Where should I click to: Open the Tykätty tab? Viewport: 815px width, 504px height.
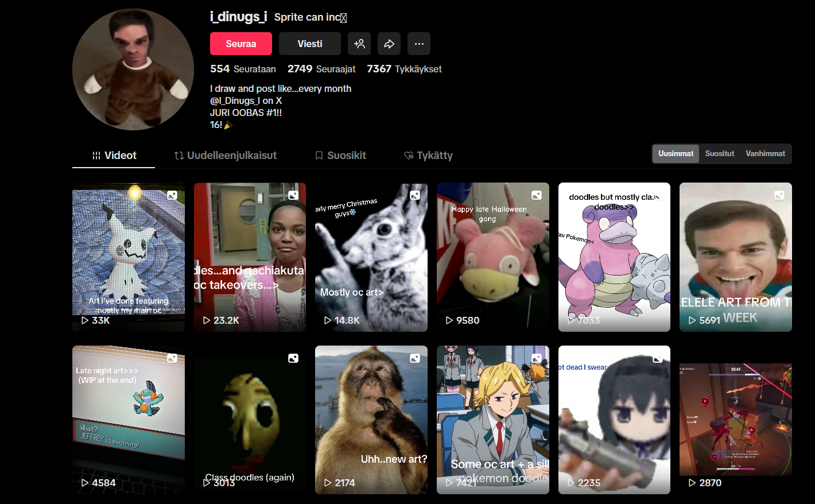tap(428, 156)
